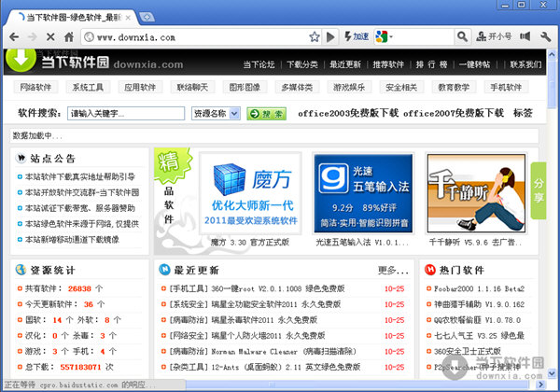Open 当下论坛 in the site header
560x392 pixels.
(x=259, y=64)
